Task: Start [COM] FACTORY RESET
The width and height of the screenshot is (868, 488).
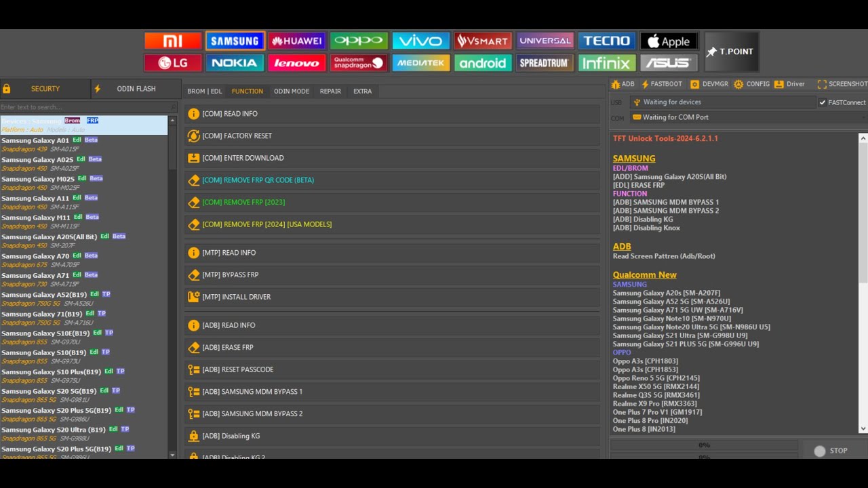Action: coord(392,136)
